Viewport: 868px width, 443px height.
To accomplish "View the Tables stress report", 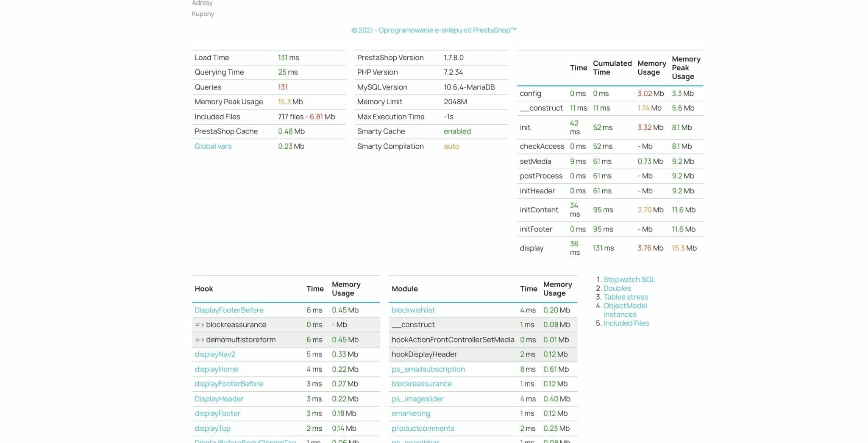I will coord(625,297).
